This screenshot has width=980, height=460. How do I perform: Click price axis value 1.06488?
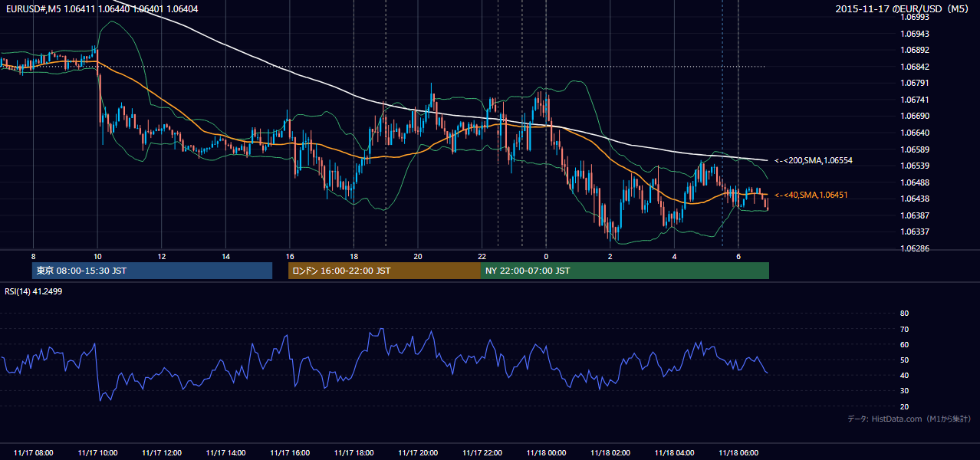pyautogui.click(x=915, y=182)
